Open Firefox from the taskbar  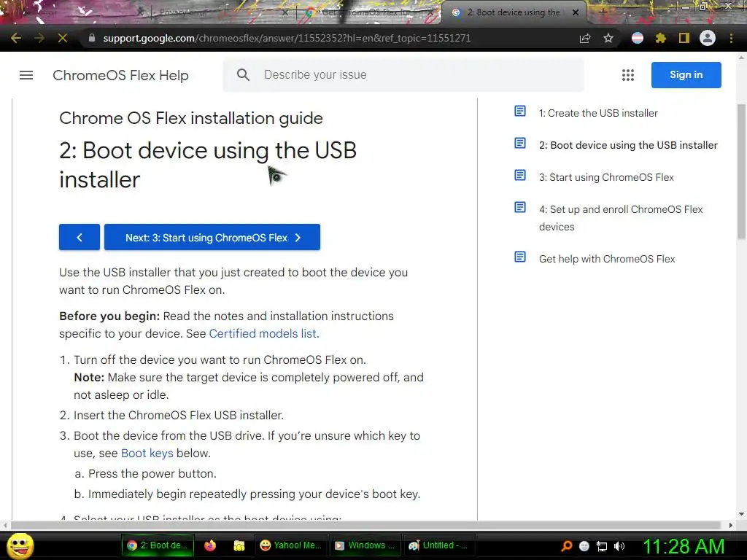pos(210,545)
